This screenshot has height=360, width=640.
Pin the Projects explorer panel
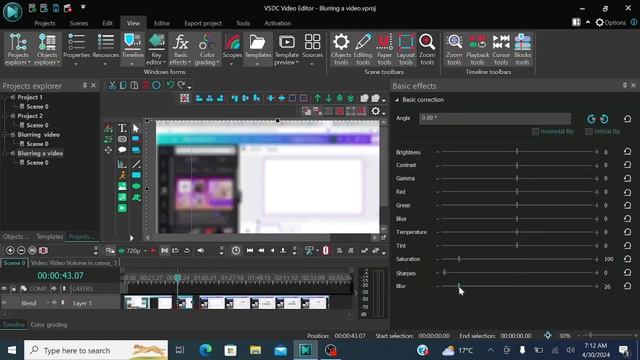click(x=84, y=85)
